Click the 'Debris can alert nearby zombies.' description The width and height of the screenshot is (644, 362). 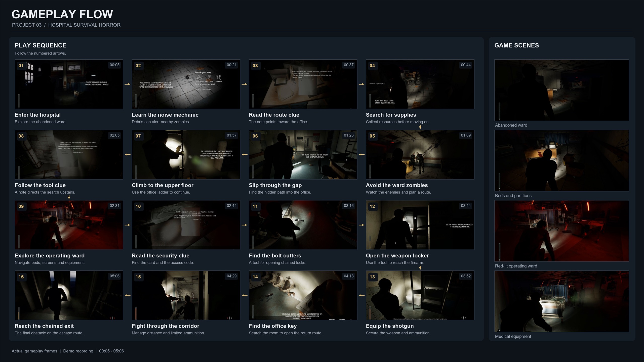(x=161, y=122)
